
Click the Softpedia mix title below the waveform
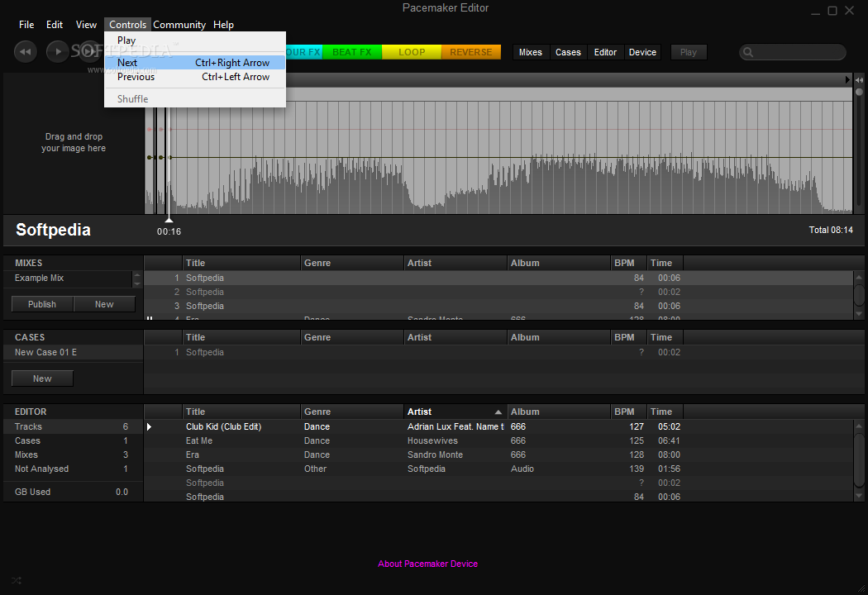point(53,230)
